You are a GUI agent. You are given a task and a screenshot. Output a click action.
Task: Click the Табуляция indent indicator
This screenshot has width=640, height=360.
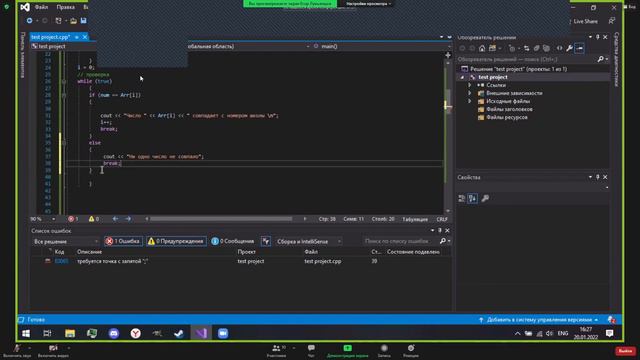coord(415,219)
